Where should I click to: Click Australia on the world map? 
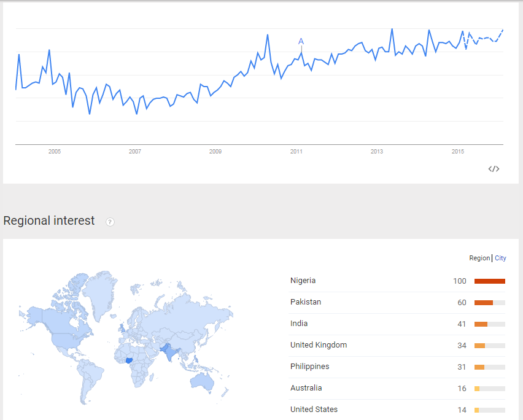202,382
